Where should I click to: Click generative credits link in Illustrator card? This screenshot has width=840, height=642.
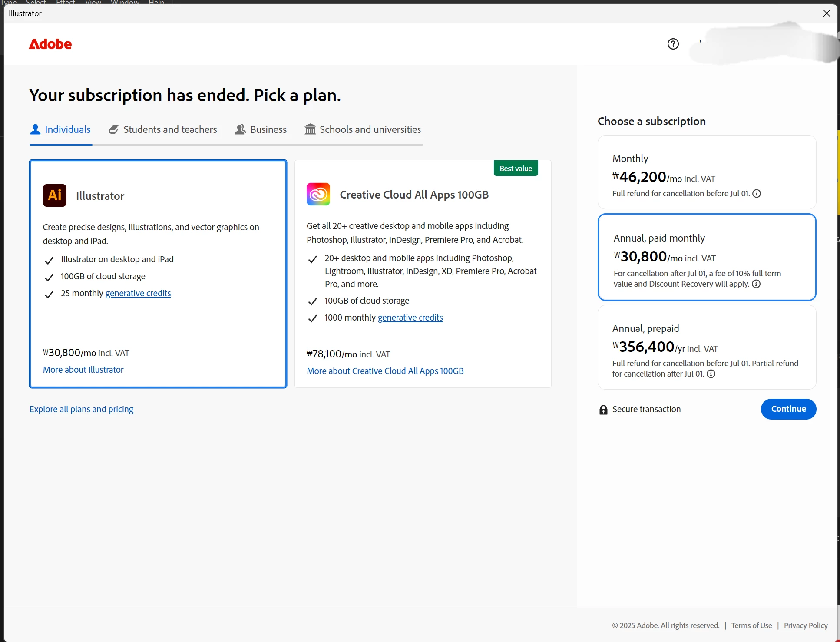138,293
